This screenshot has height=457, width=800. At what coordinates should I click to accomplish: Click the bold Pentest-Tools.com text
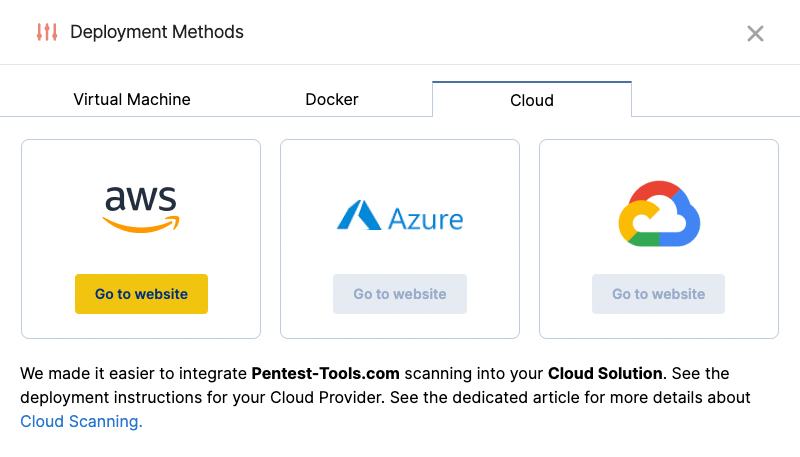(x=325, y=374)
